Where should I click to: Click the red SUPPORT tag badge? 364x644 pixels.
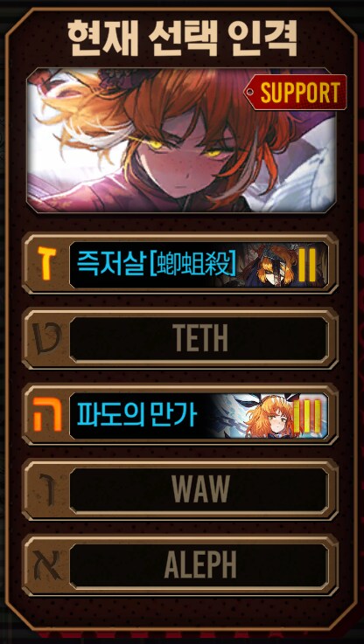click(x=295, y=93)
